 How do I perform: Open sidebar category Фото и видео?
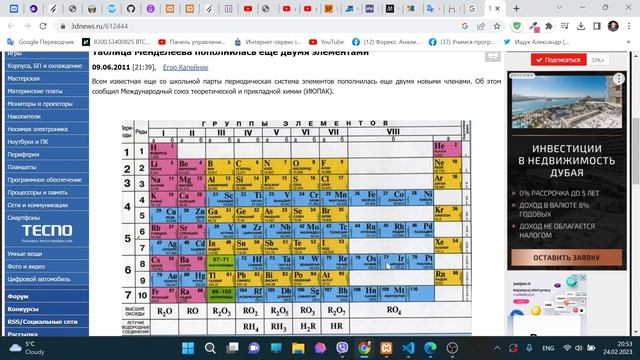[x=26, y=266]
